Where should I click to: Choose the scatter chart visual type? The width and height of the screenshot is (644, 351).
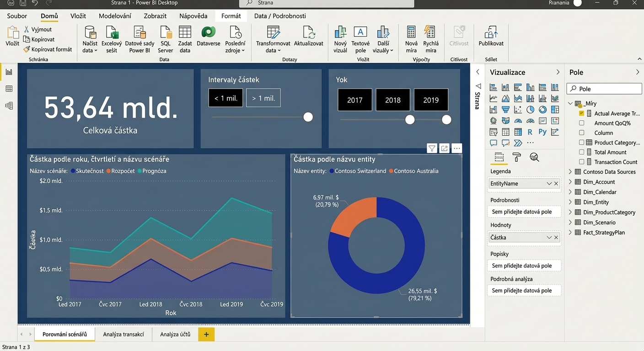[518, 109]
